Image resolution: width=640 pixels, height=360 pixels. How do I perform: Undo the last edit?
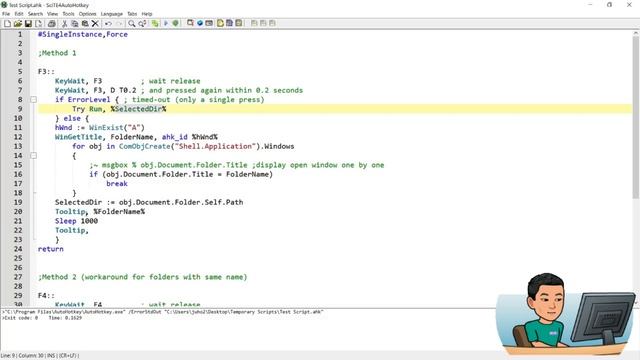tap(108, 23)
